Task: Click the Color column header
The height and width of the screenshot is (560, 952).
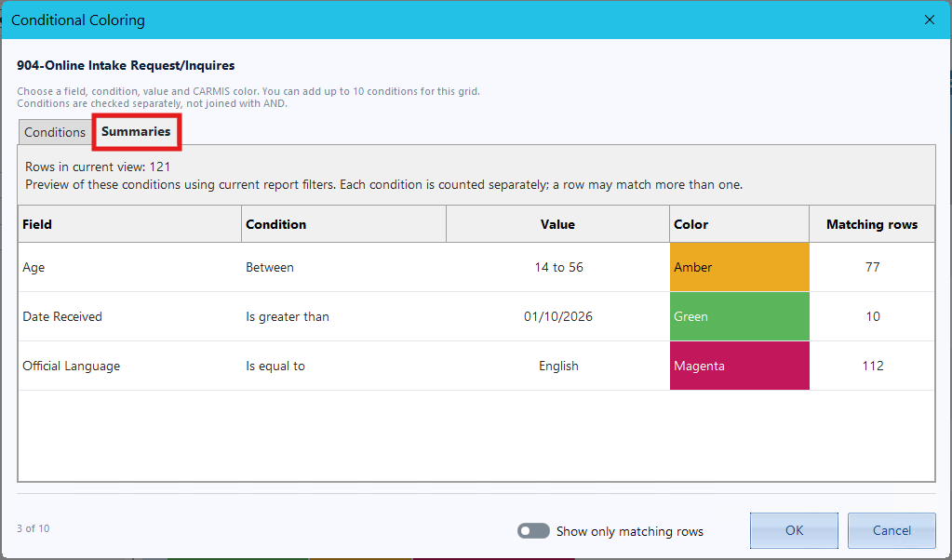Action: (740, 224)
